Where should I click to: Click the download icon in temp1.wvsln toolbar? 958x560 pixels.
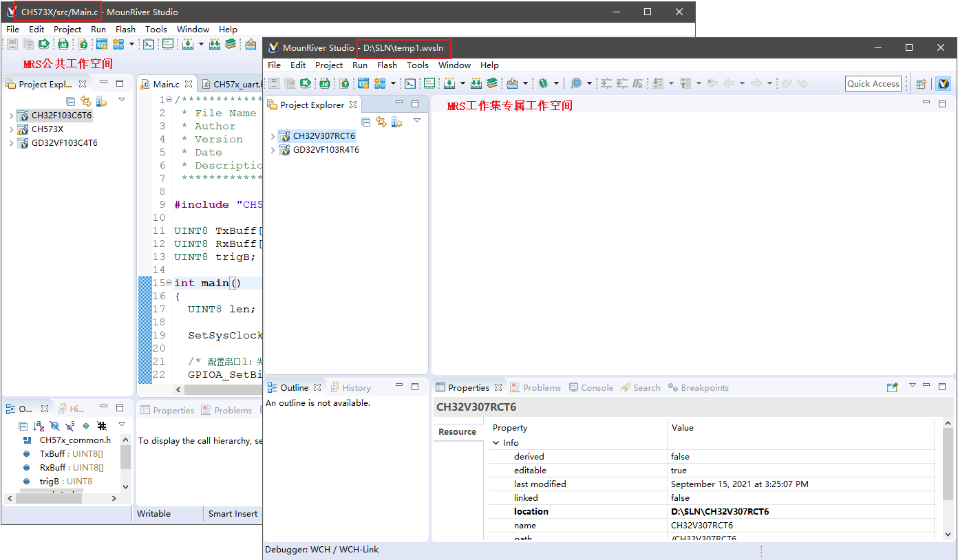pyautogui.click(x=449, y=83)
